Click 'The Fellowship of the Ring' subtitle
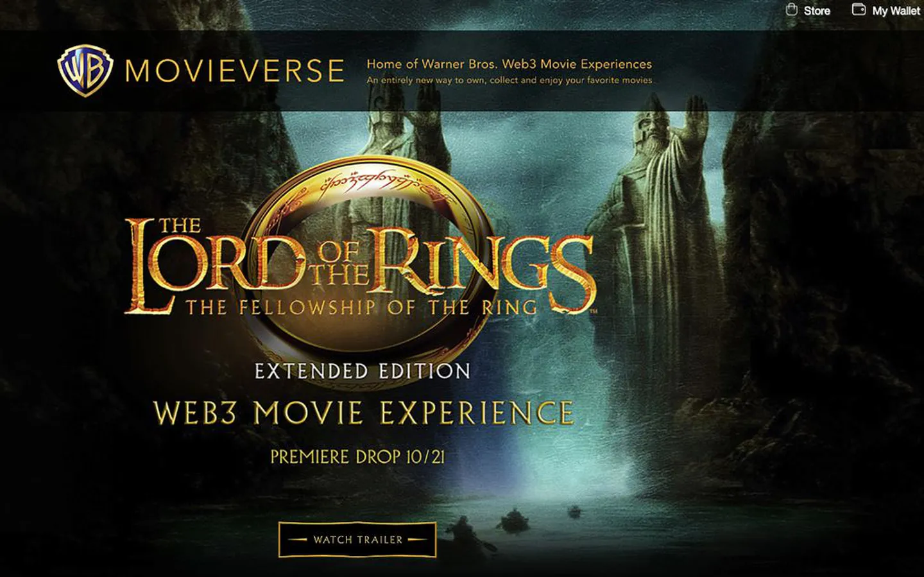The image size is (924, 577). pos(362,307)
